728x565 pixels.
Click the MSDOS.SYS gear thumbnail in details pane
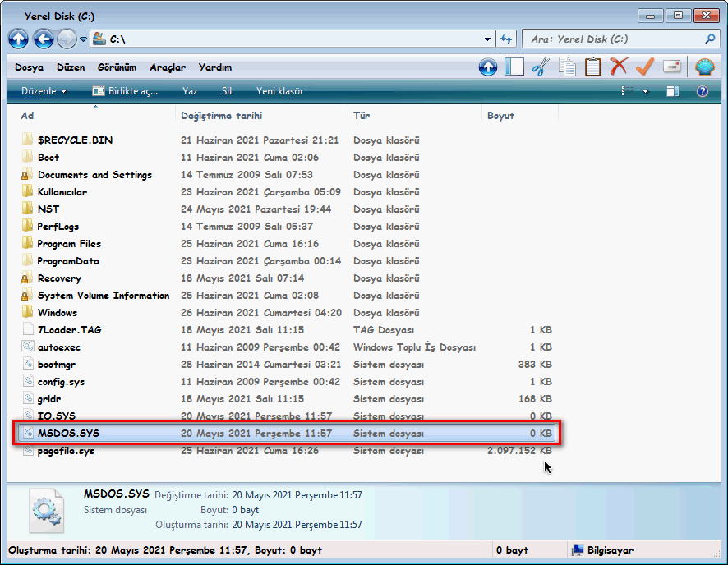coord(47,510)
